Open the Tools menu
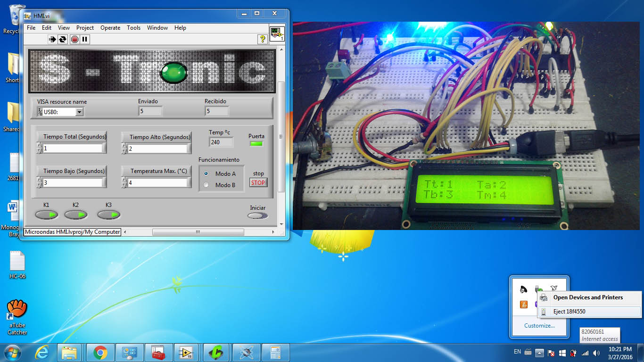The width and height of the screenshot is (644, 362). (133, 28)
